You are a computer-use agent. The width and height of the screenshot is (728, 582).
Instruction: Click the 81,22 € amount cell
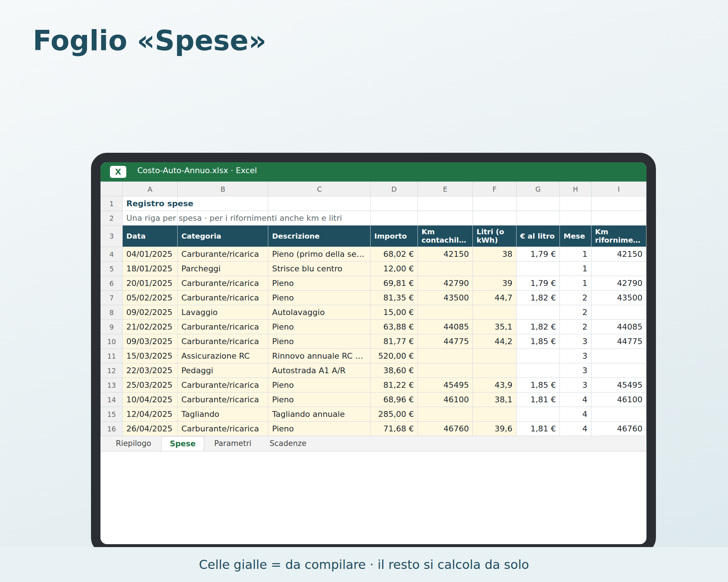point(394,385)
